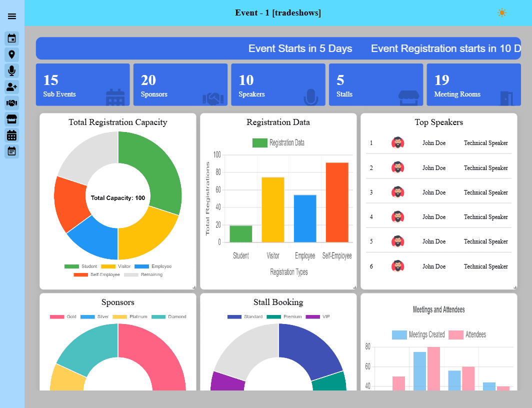Click the 'Event Starts in 5 Days' banner text
Viewport: 532px width, 408px height.
(x=300, y=48)
